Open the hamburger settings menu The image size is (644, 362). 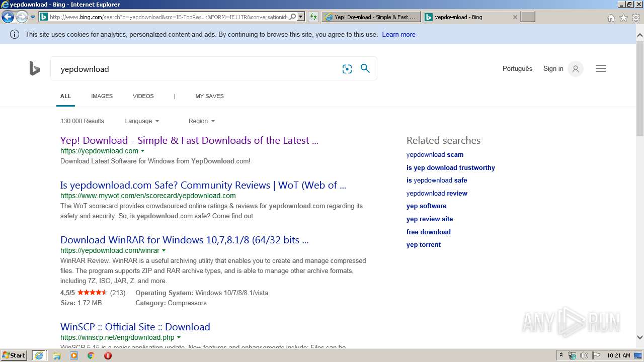coord(601,68)
